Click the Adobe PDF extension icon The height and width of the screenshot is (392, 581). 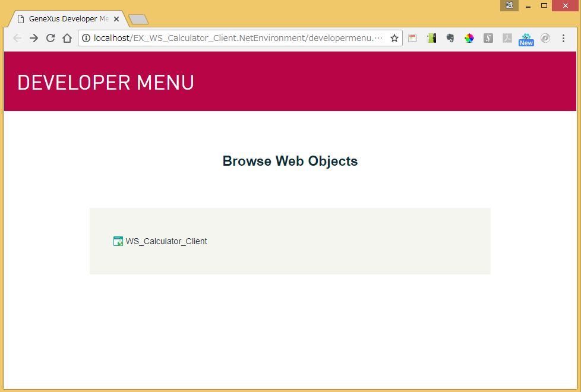(507, 38)
